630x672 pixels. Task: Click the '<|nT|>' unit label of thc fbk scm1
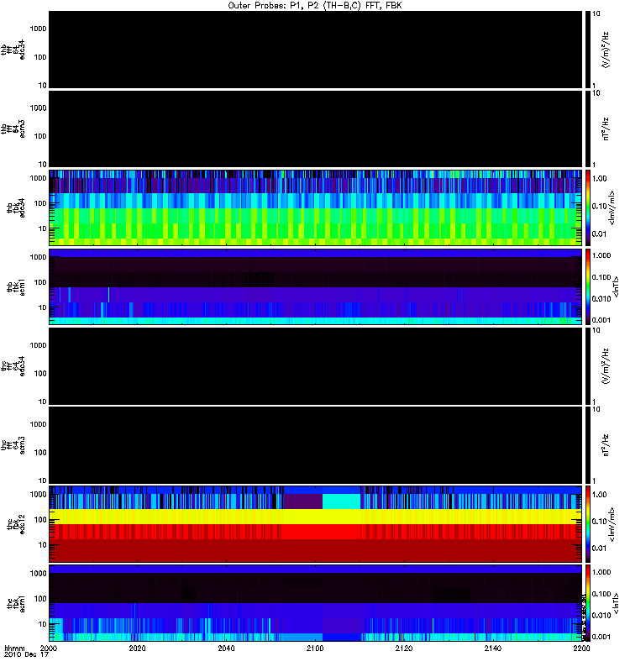616,603
